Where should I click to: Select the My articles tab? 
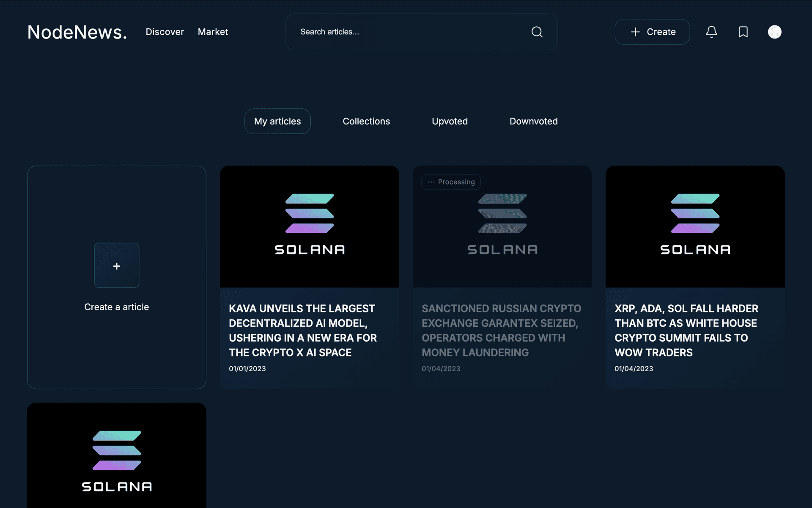277,121
